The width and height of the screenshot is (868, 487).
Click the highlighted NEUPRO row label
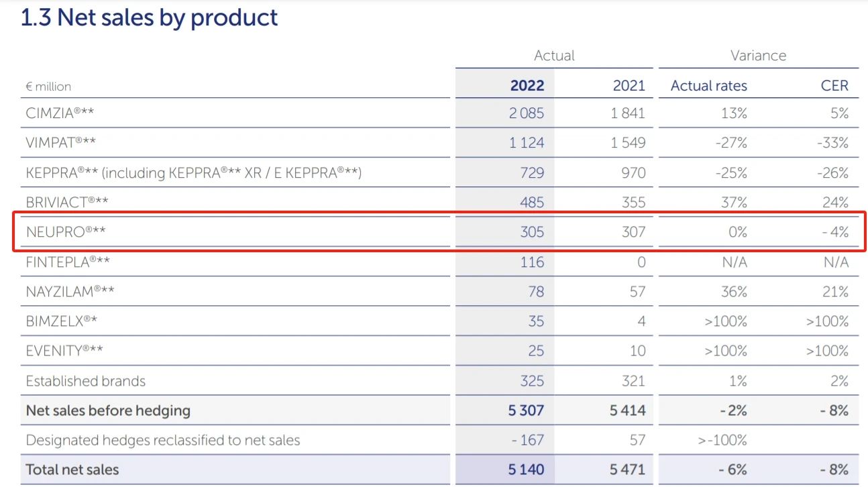coord(66,232)
